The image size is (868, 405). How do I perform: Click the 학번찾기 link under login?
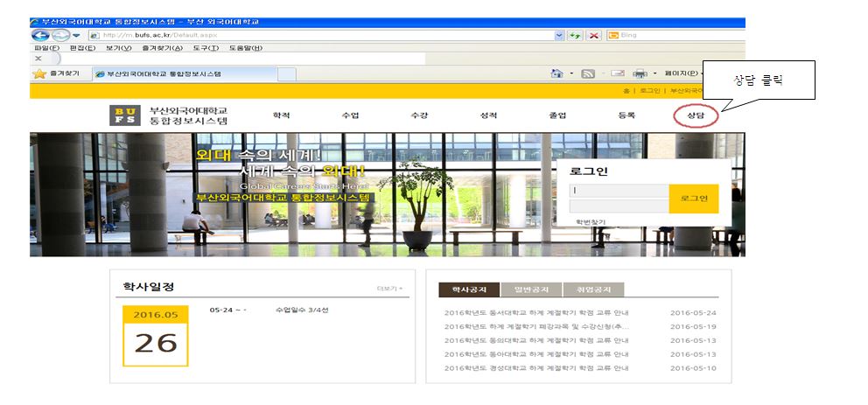click(x=590, y=222)
